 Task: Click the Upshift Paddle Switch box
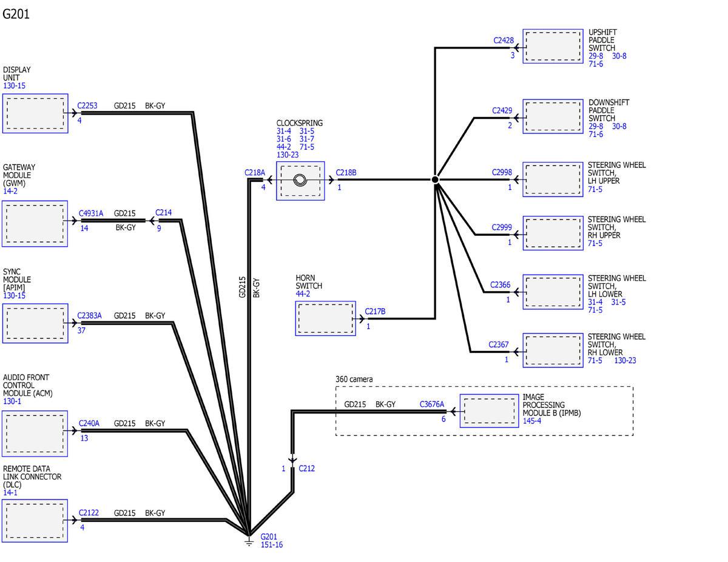coord(553,46)
